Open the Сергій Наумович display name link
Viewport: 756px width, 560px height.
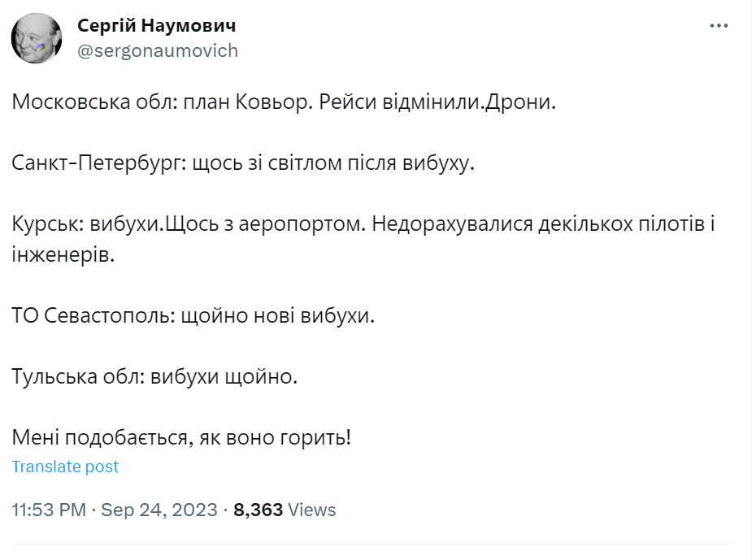point(156,26)
